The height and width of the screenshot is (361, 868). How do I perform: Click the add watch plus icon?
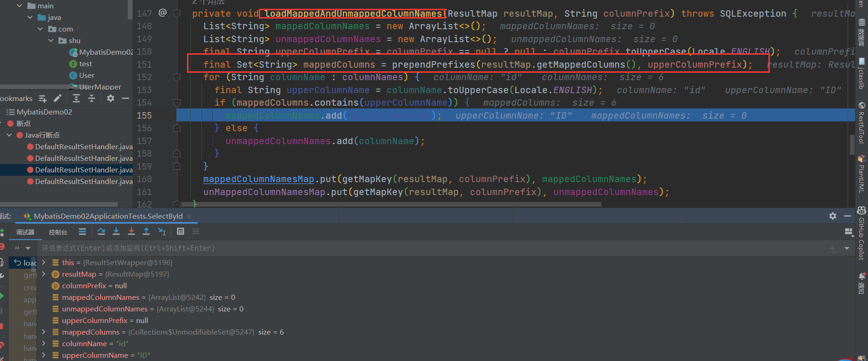pos(833,249)
